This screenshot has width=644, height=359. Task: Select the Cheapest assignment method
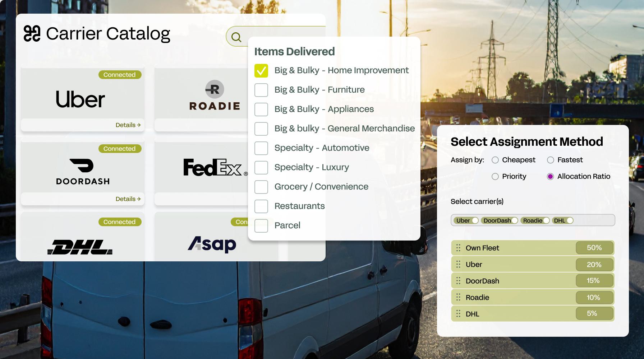point(495,160)
